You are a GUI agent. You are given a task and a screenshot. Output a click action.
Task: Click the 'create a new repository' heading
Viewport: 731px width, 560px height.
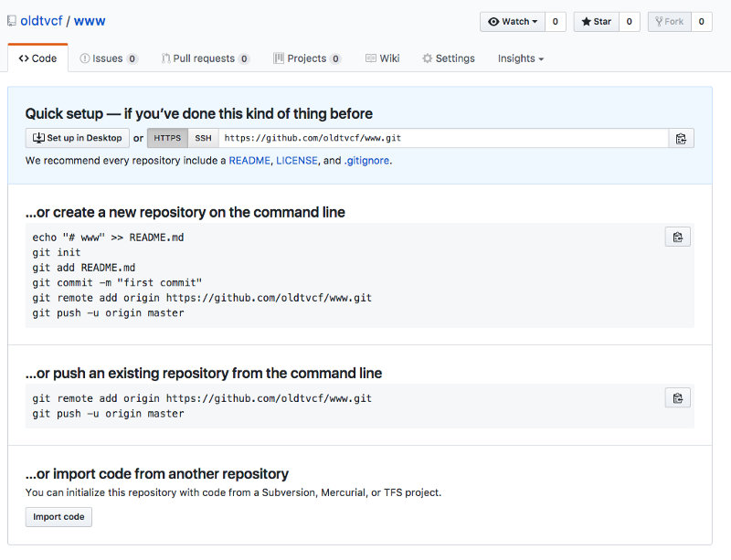tap(185, 212)
